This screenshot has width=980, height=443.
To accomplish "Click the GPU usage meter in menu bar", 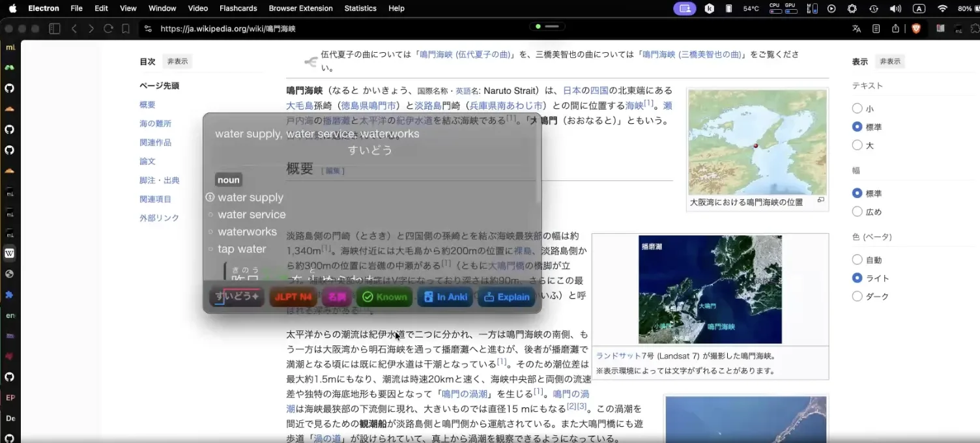I will (790, 8).
